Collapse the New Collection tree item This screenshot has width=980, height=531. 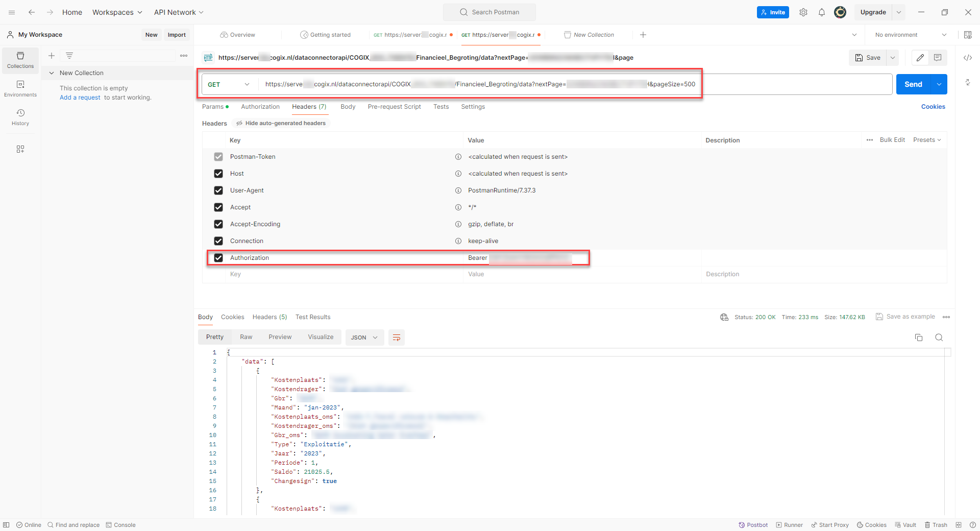click(52, 73)
